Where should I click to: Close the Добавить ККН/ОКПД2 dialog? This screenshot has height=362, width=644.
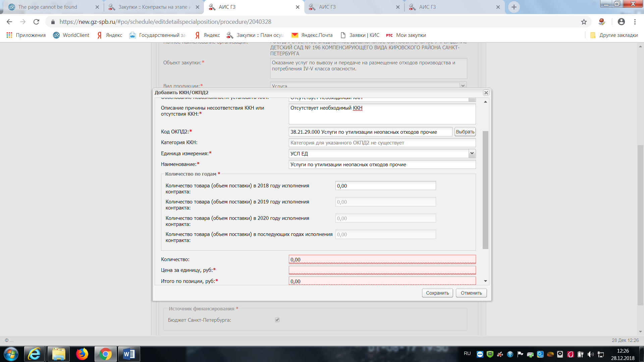coord(486,93)
